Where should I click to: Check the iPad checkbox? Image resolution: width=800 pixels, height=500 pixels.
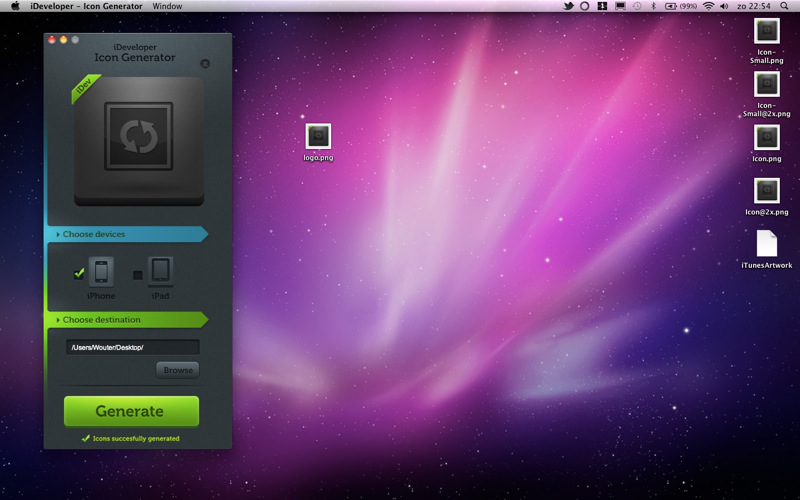(x=138, y=275)
